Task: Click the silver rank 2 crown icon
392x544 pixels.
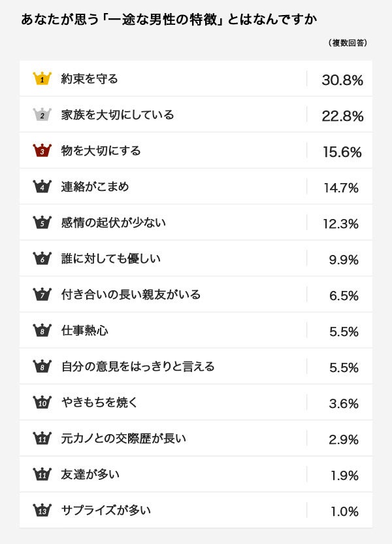Action: pos(42,115)
